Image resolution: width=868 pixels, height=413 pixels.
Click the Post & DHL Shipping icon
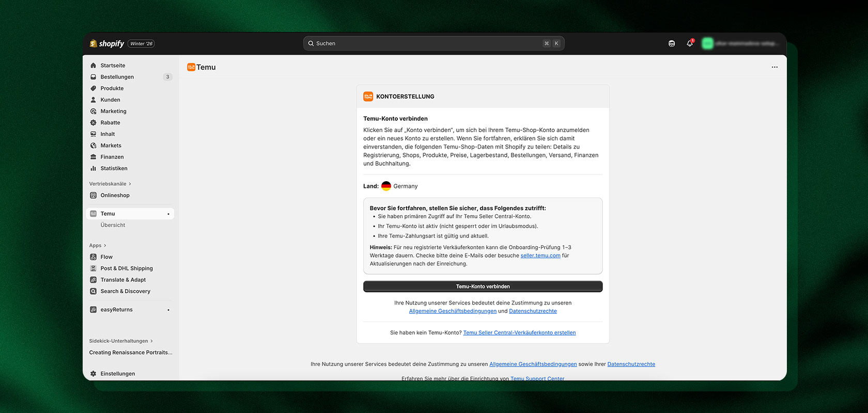(94, 268)
